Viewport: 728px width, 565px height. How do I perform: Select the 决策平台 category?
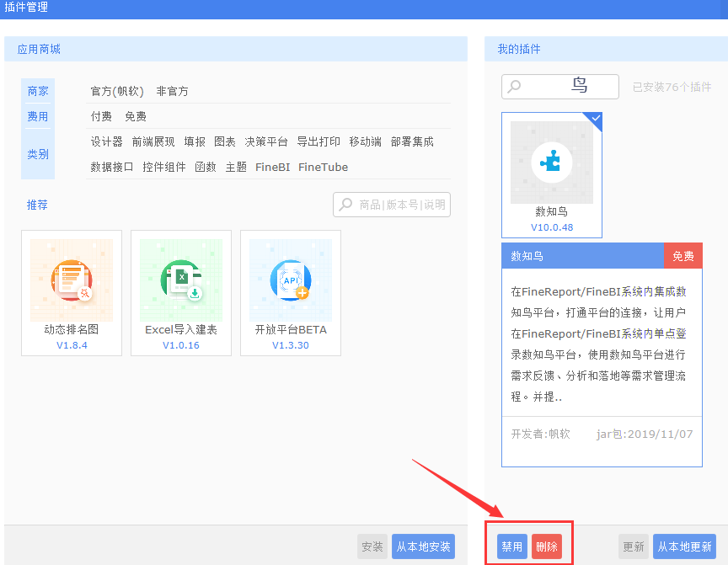pyautogui.click(x=266, y=141)
